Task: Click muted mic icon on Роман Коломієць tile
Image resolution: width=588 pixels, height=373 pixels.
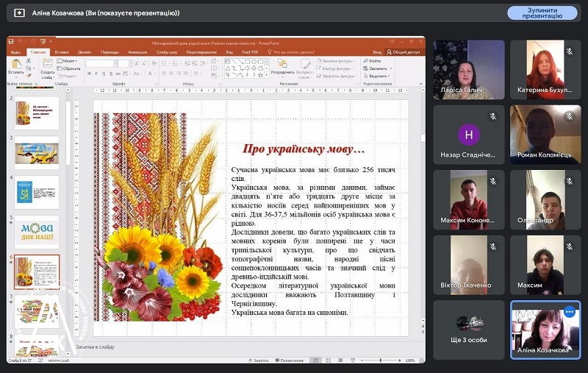Action: [570, 116]
